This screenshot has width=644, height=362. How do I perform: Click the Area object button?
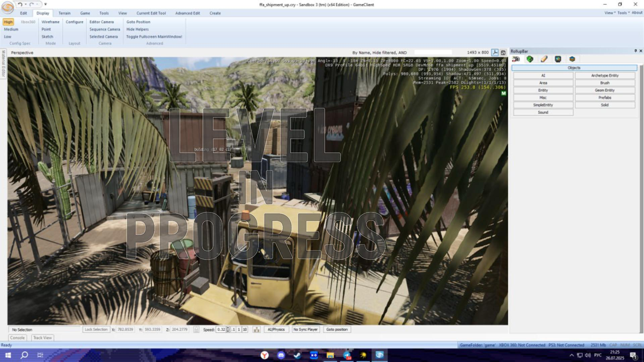543,83
